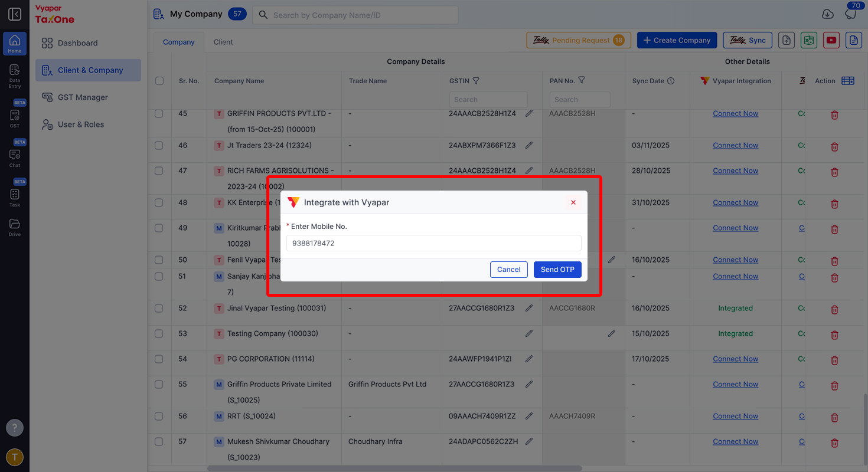Check the RICH FARMS AGRISOLUTIONS row checkbox
The image size is (868, 472).
159,171
